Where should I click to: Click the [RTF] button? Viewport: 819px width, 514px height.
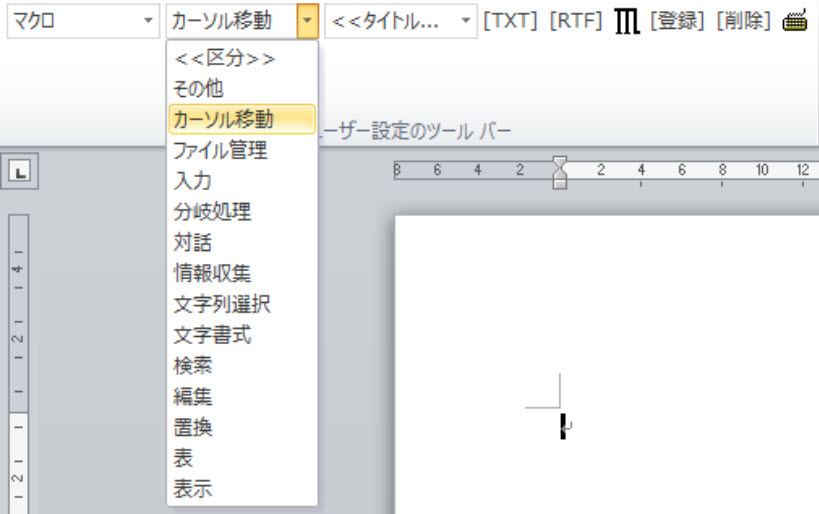coord(576,20)
